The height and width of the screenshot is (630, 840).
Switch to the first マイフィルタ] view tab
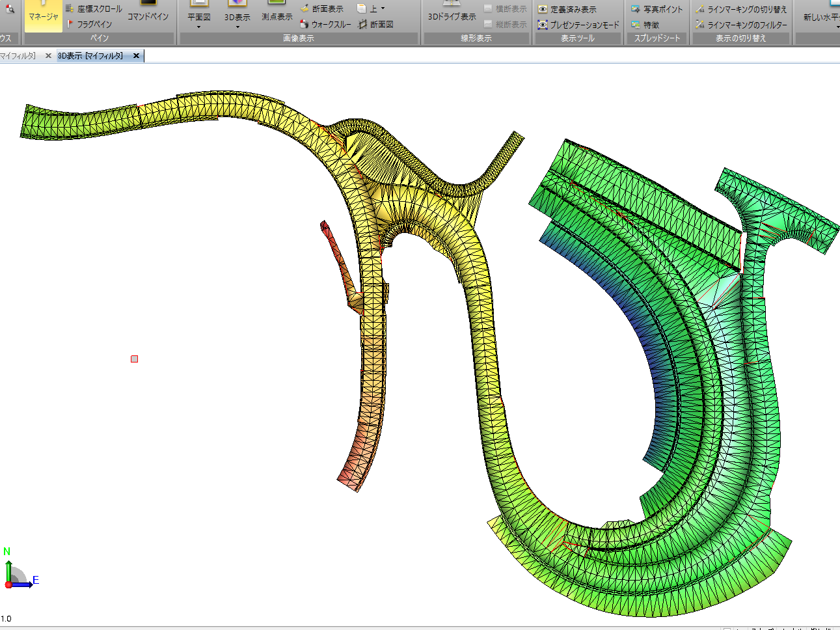click(x=18, y=56)
